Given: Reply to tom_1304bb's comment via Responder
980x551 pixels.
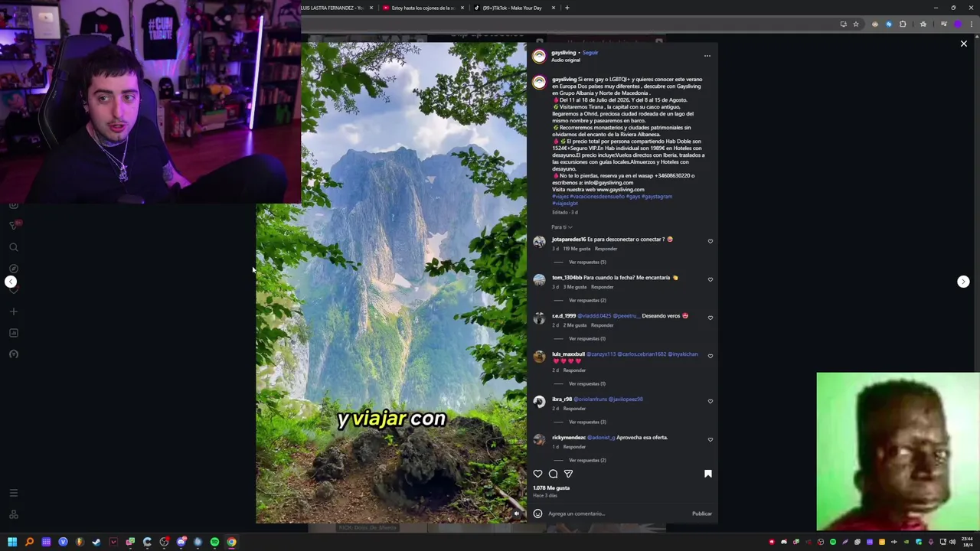Looking at the screenshot, I should [602, 287].
